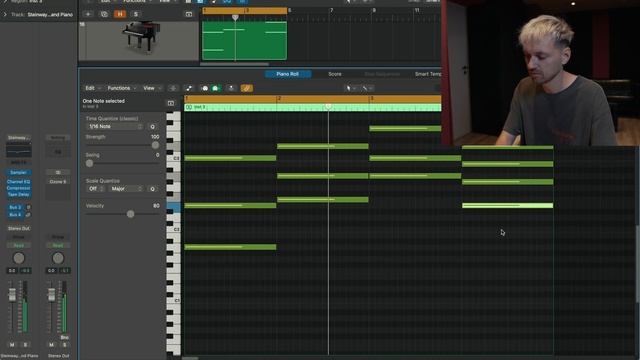Open the Sampler instrument slot
640x360 pixels.
(x=18, y=172)
